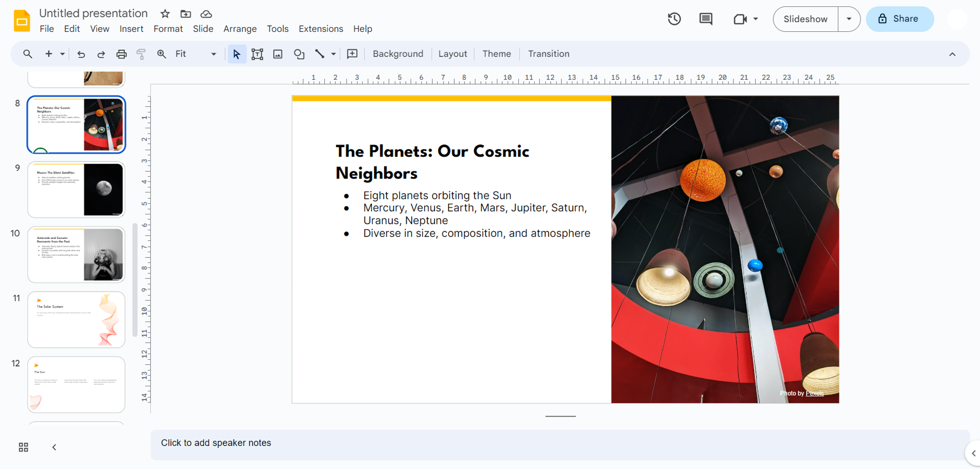Screen dimensions: 980x469
Task: Open the Google Slides home logo
Action: click(22, 21)
